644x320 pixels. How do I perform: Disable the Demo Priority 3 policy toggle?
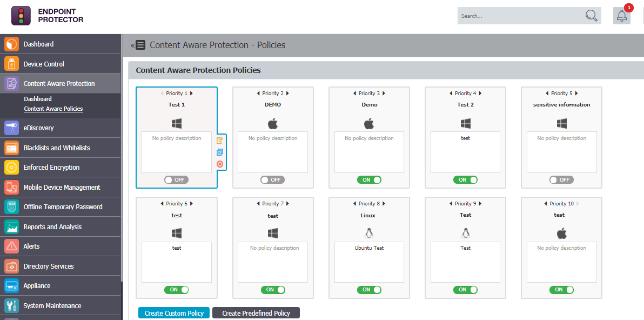pos(369,180)
